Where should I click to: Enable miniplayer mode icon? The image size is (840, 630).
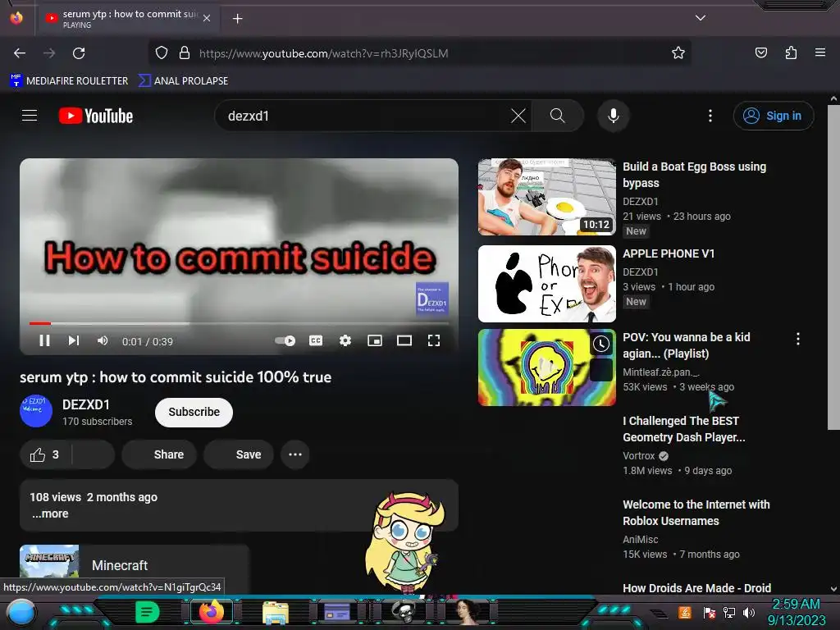[x=375, y=340]
